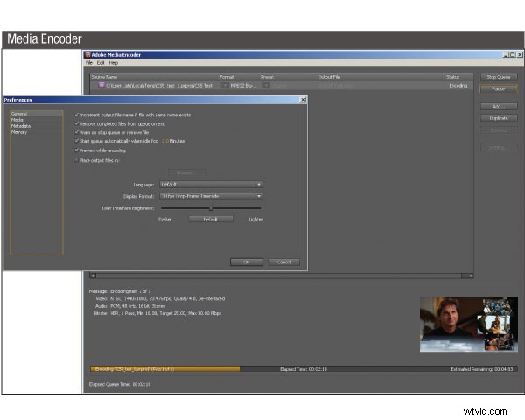Open the Edit menu
The height and width of the screenshot is (420, 525).
[x=101, y=63]
